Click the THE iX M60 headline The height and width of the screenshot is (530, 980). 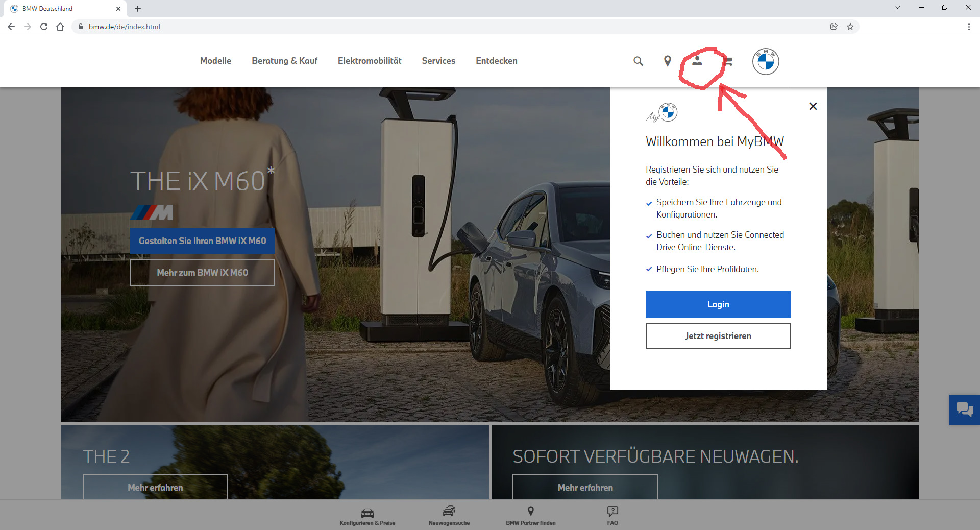pyautogui.click(x=202, y=180)
